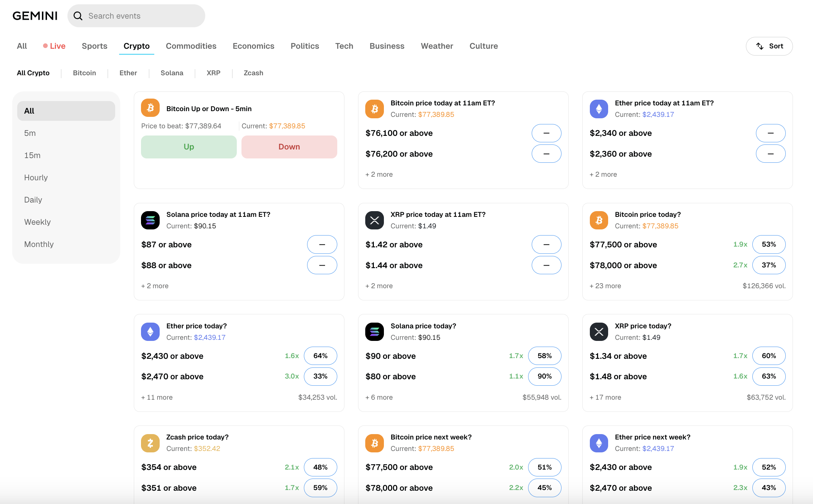
Task: Select the Weekly timeframe filter
Action: (66, 222)
